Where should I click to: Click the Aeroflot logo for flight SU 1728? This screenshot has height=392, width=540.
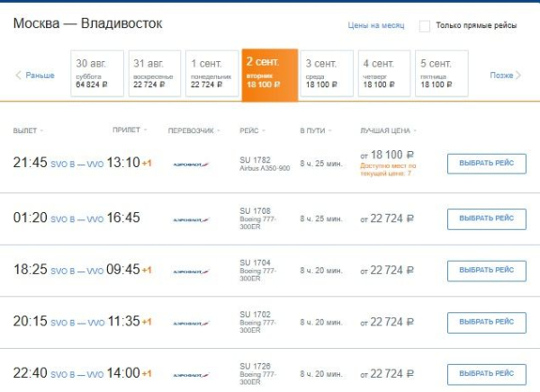tap(190, 373)
